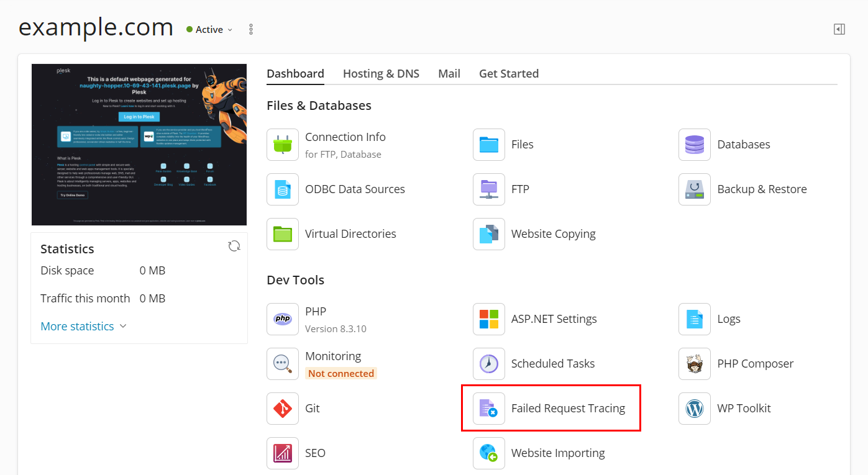Viewport: 868px width, 475px height.
Task: Open the Backup & Restore icon
Action: pos(695,189)
